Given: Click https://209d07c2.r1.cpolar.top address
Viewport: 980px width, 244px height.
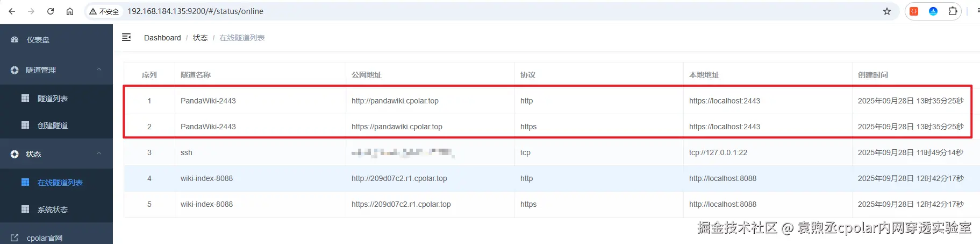Looking at the screenshot, I should pyautogui.click(x=401, y=204).
